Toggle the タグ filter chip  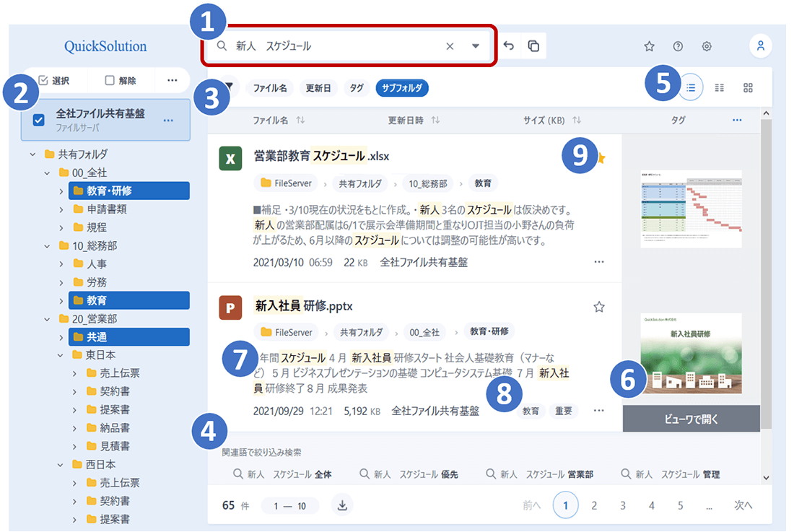point(357,88)
